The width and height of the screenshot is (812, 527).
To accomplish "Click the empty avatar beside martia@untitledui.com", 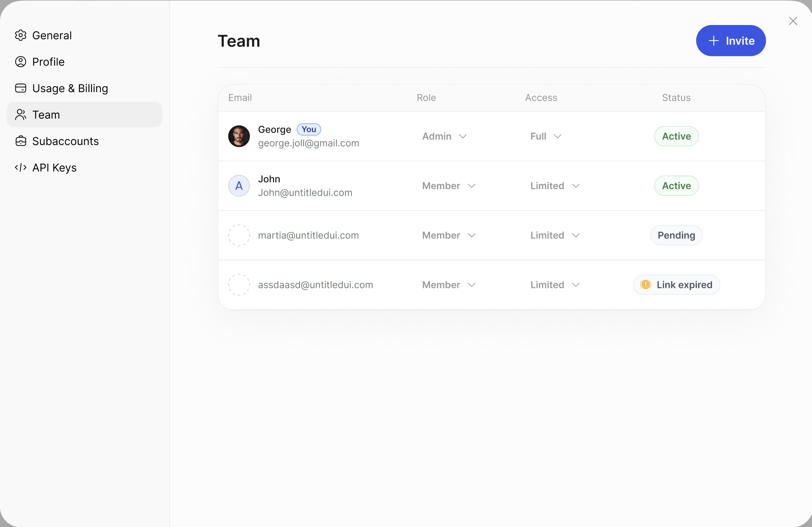I will (239, 235).
